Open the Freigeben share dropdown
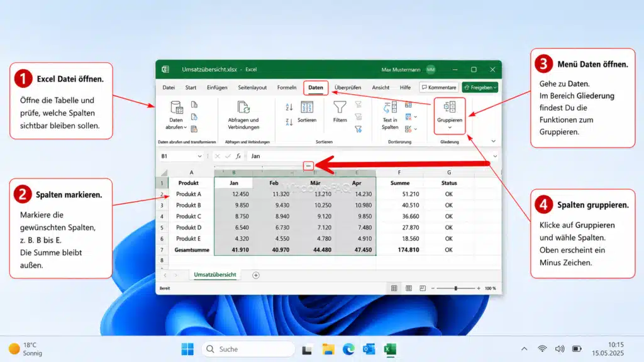Screen dimensions: 644x362 pyautogui.click(x=496, y=87)
